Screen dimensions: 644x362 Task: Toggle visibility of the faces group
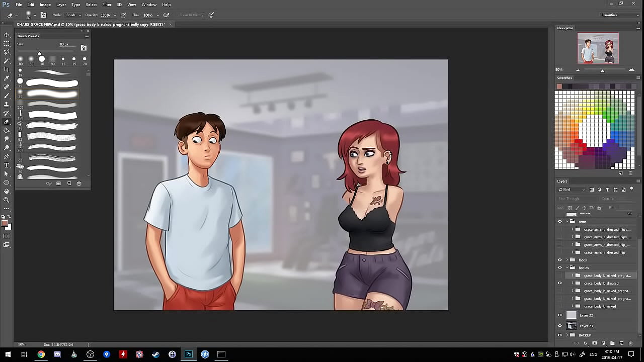click(x=559, y=260)
